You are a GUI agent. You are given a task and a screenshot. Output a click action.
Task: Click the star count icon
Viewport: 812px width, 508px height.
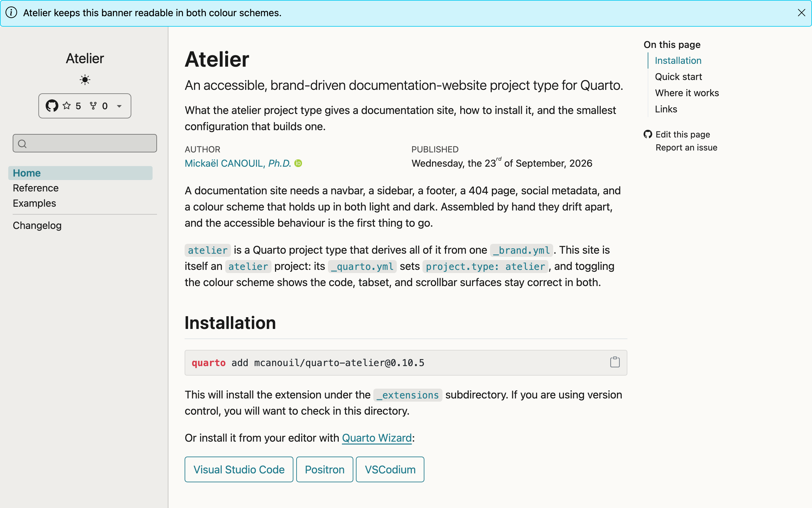click(67, 106)
